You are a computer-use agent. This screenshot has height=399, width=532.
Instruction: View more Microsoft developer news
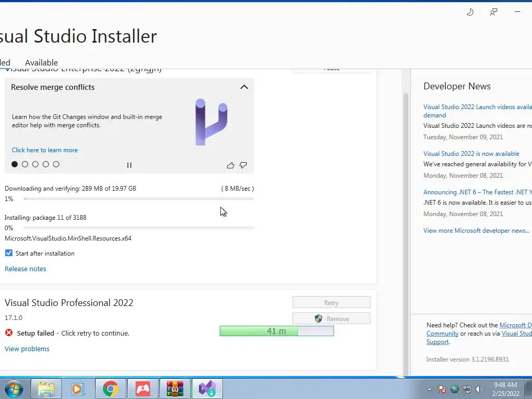476,231
